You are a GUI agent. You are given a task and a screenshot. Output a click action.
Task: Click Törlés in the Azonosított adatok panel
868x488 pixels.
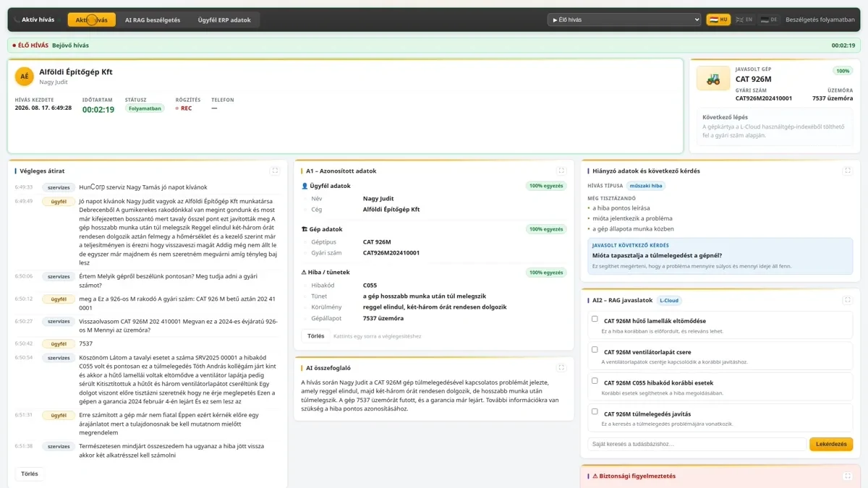pos(316,336)
